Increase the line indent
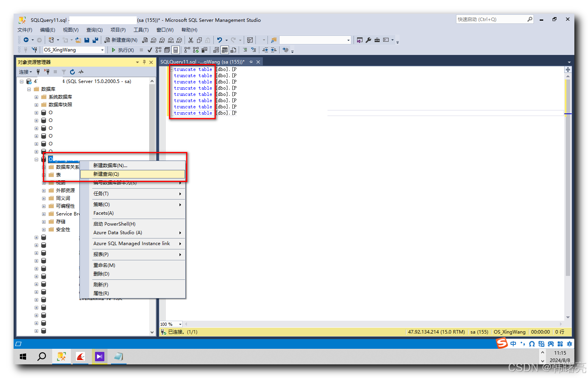 [274, 50]
